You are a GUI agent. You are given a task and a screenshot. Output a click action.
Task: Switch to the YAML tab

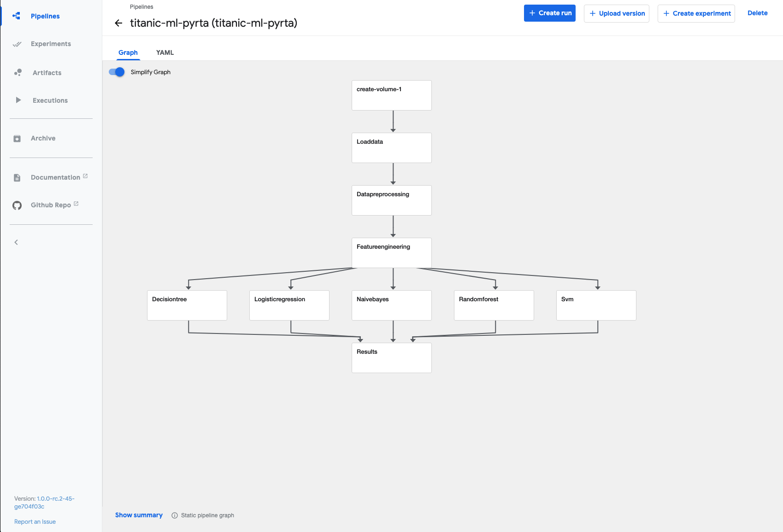point(165,53)
